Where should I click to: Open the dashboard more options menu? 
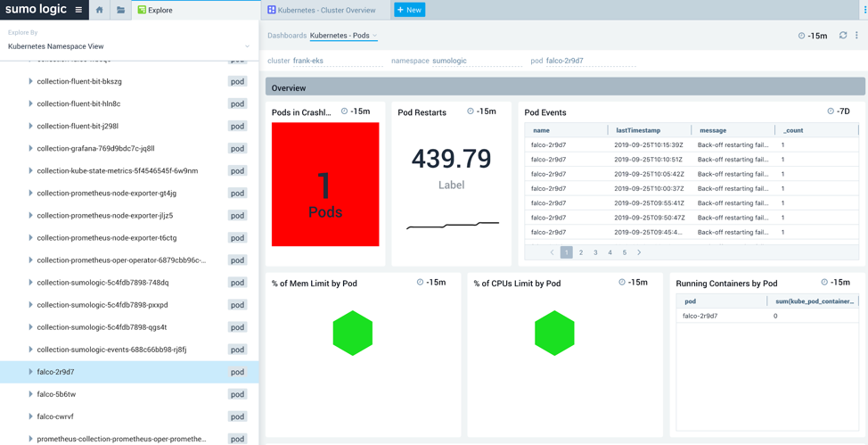[x=857, y=35]
